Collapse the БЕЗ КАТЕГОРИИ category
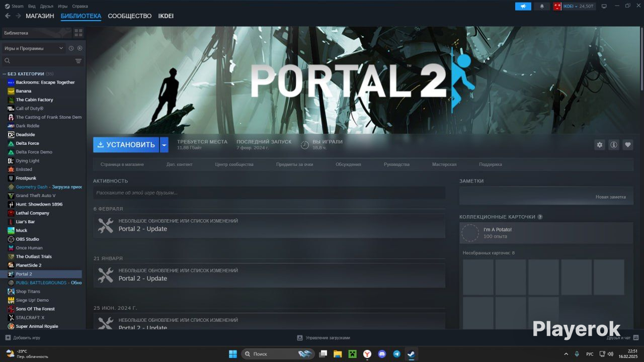This screenshot has height=362, width=644. [5, 74]
